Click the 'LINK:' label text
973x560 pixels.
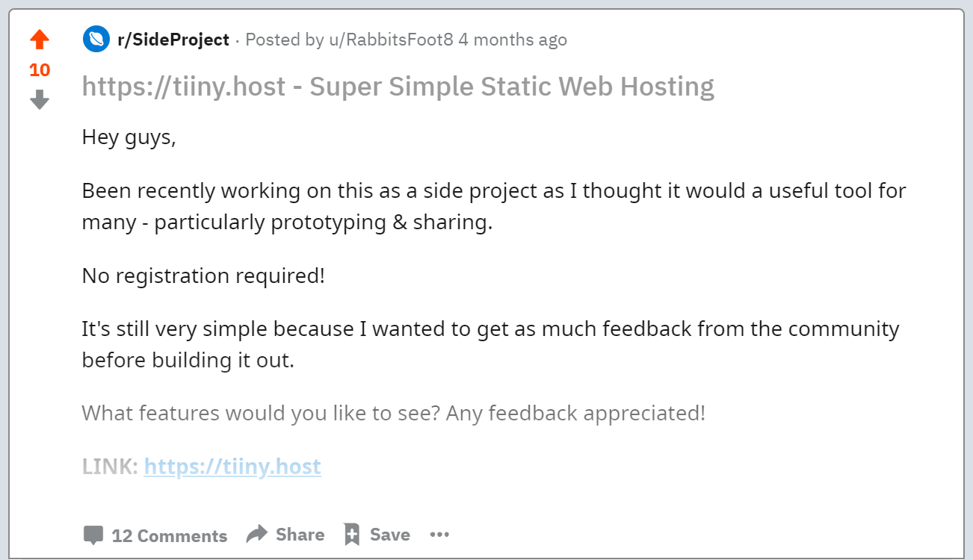pos(110,467)
